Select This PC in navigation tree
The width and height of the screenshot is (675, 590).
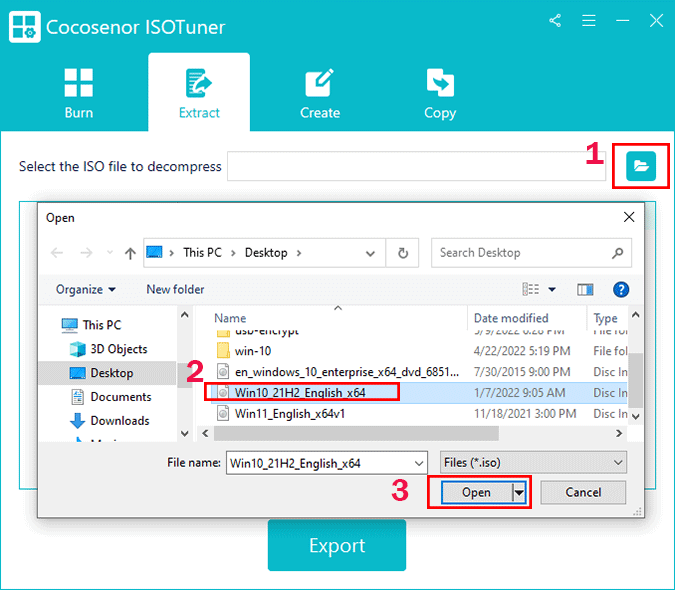[x=91, y=325]
